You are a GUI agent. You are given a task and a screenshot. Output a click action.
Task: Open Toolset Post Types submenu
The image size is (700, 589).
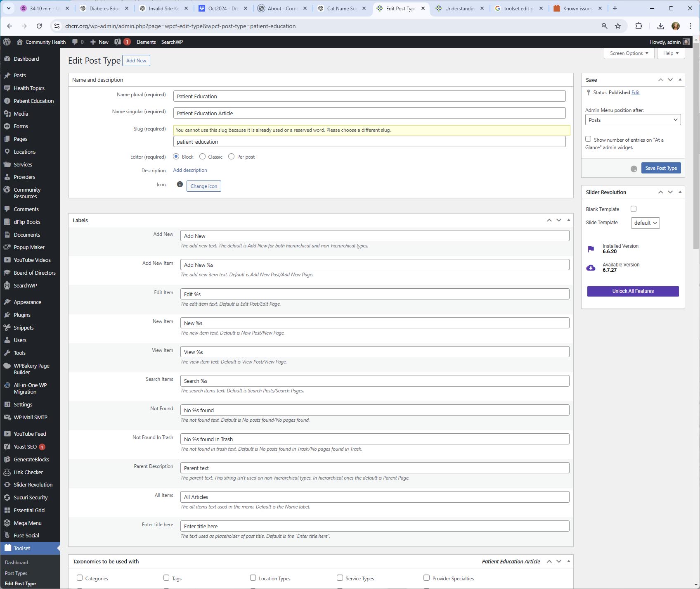[x=16, y=573]
